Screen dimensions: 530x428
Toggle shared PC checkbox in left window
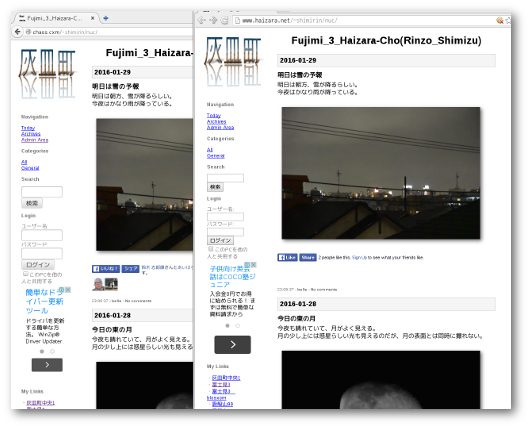click(25, 274)
